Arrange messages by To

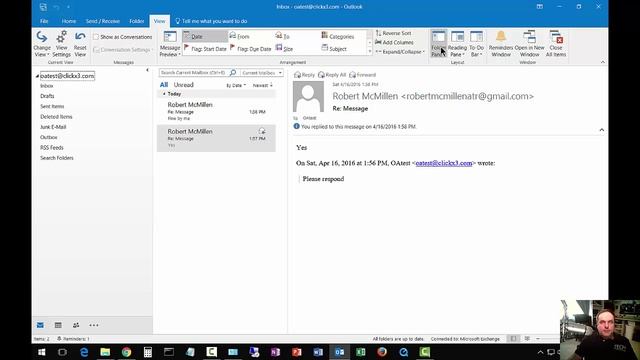pyautogui.click(x=282, y=36)
